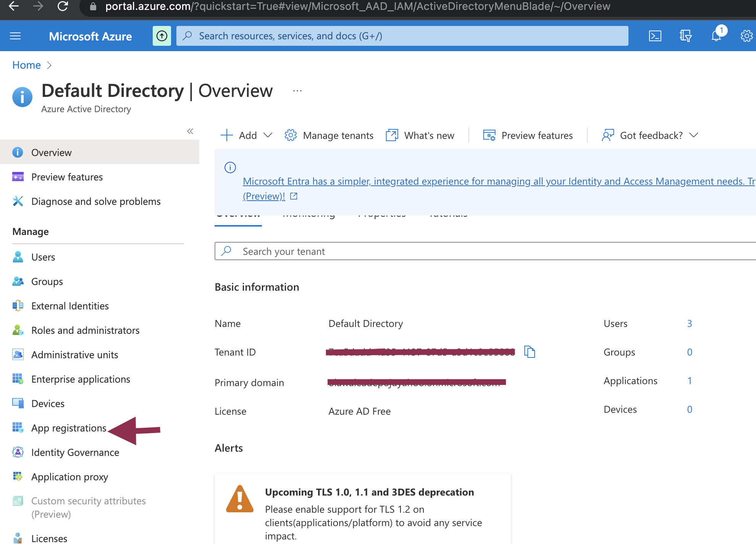Screen dimensions: 756x544
Task: Collapse the left navigation pane
Action: point(190,131)
